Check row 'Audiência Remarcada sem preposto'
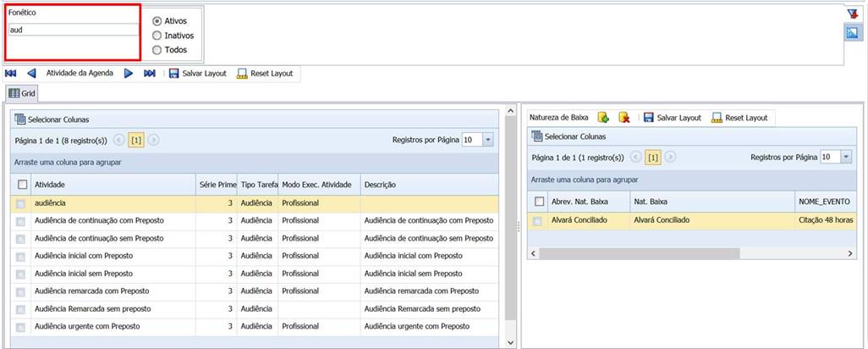This screenshot has width=868, height=349. click(20, 309)
